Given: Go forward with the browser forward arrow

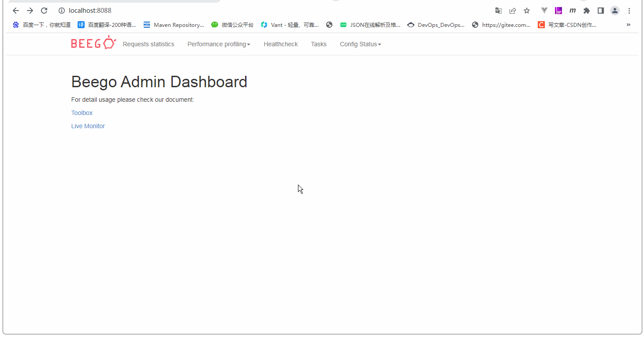Looking at the screenshot, I should (x=30, y=11).
